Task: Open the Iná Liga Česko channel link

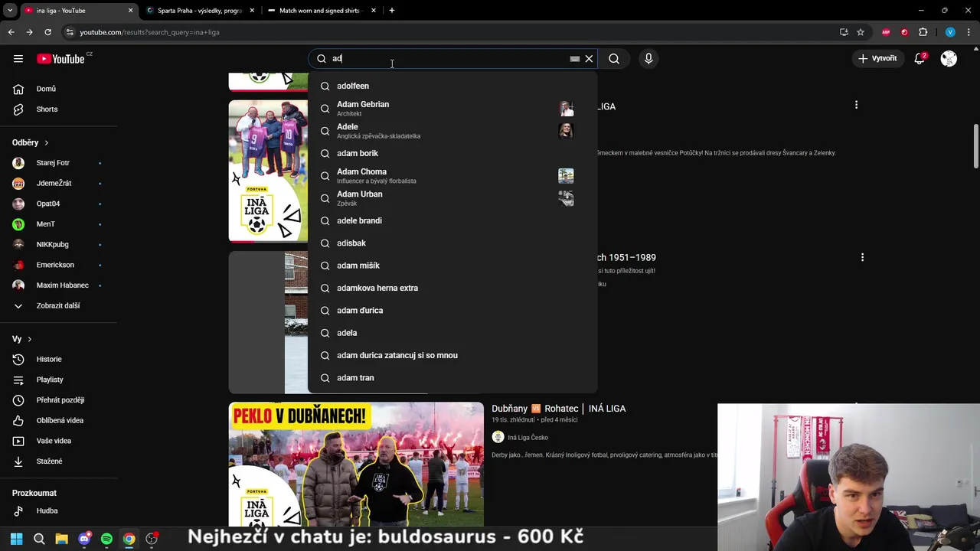Action: (528, 438)
